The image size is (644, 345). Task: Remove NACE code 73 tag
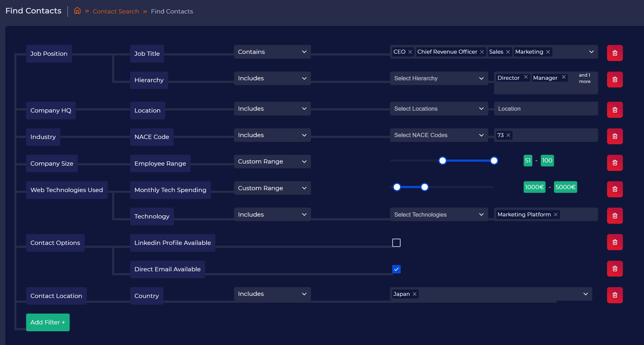508,135
